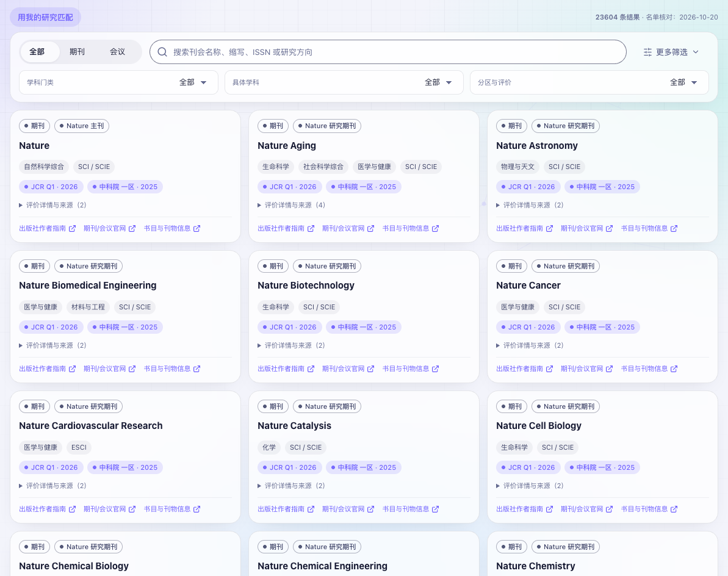Image resolution: width=728 pixels, height=576 pixels.
Task: Open external icon beside Nature 书目与刊物信息
Action: (197, 228)
